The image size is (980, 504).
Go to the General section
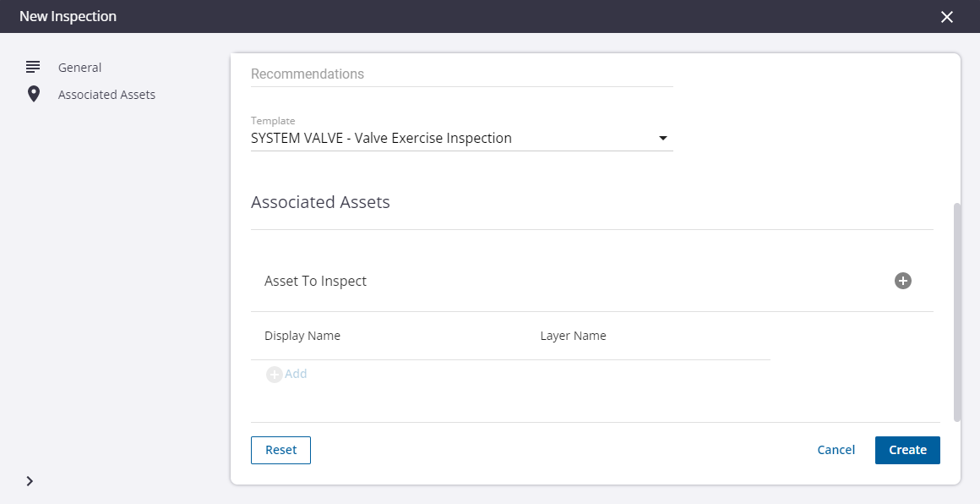tap(79, 68)
